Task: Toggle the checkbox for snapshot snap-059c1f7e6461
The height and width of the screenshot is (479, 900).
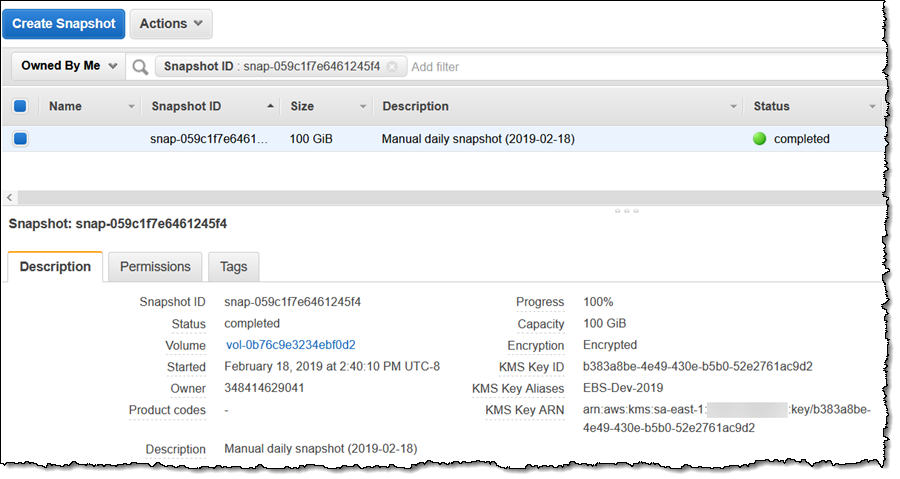Action: click(20, 139)
